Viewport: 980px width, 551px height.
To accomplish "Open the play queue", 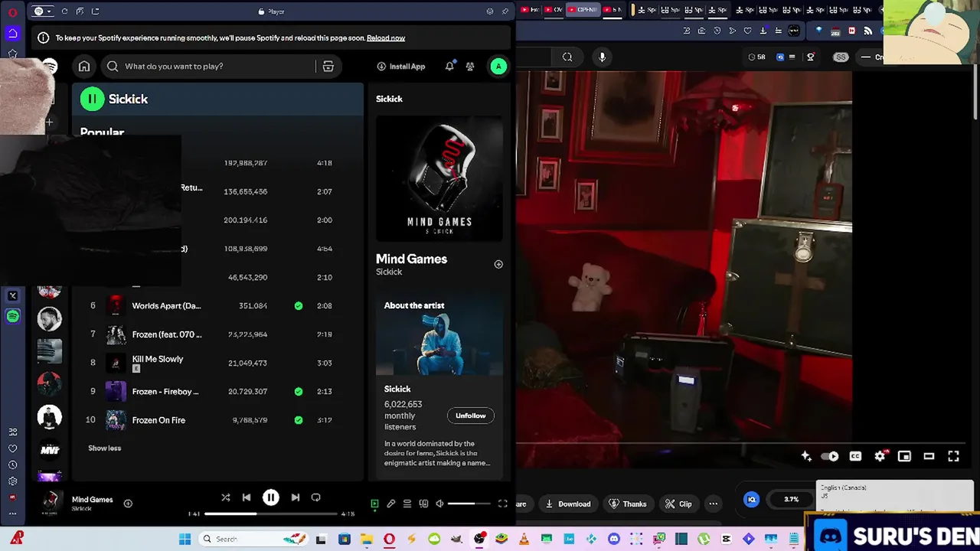I will (407, 504).
